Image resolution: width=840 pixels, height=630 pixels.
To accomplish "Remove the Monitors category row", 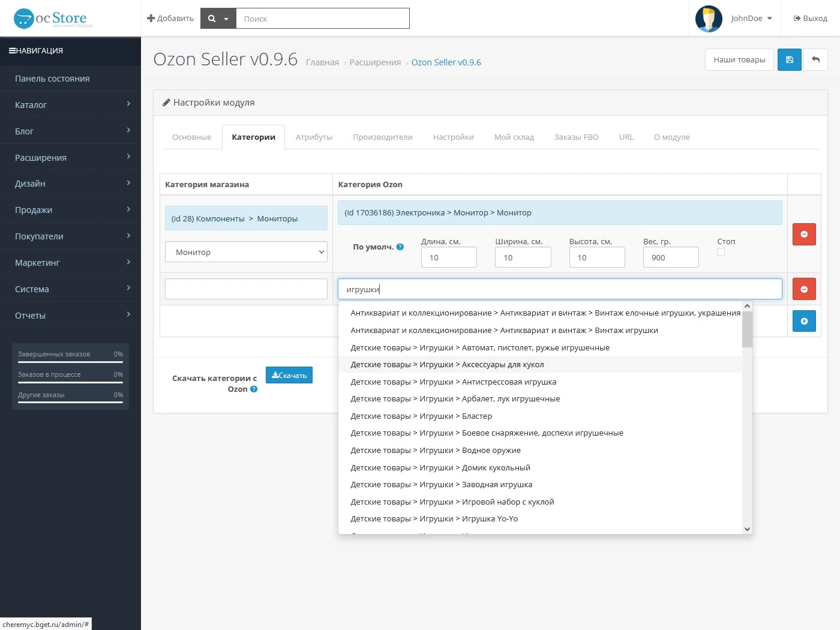I will [804, 234].
